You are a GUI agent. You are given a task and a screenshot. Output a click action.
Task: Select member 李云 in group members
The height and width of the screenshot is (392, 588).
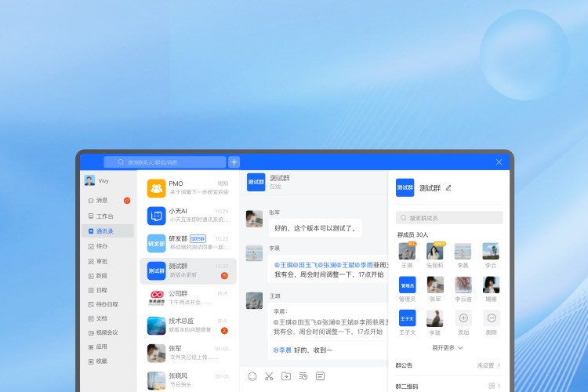pyautogui.click(x=491, y=256)
